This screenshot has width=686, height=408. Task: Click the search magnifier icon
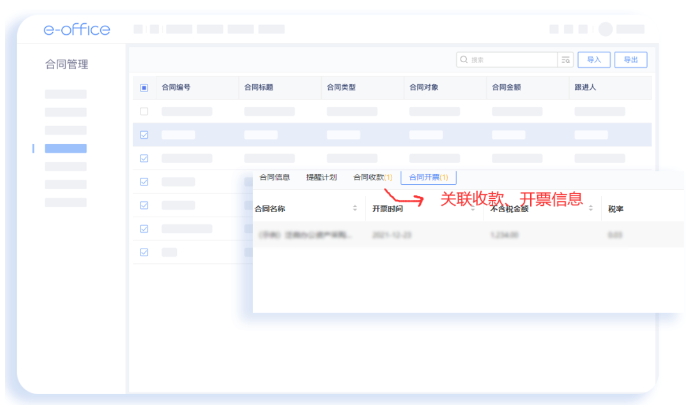[464, 60]
